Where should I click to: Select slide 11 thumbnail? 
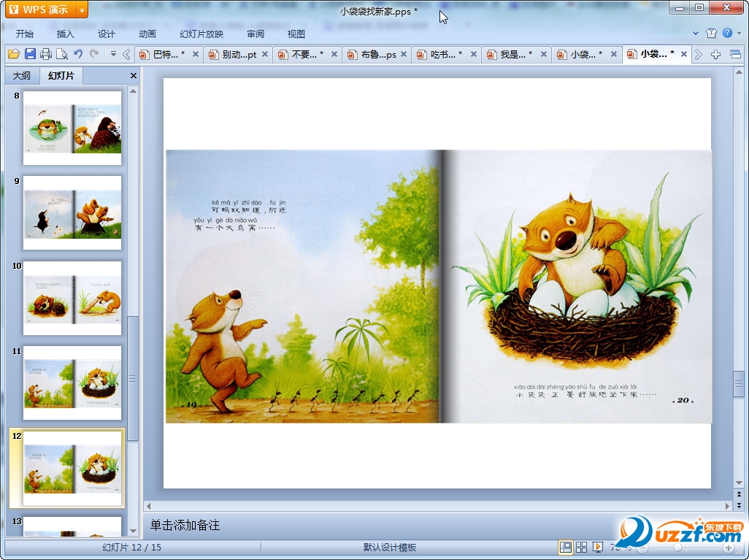tap(72, 383)
